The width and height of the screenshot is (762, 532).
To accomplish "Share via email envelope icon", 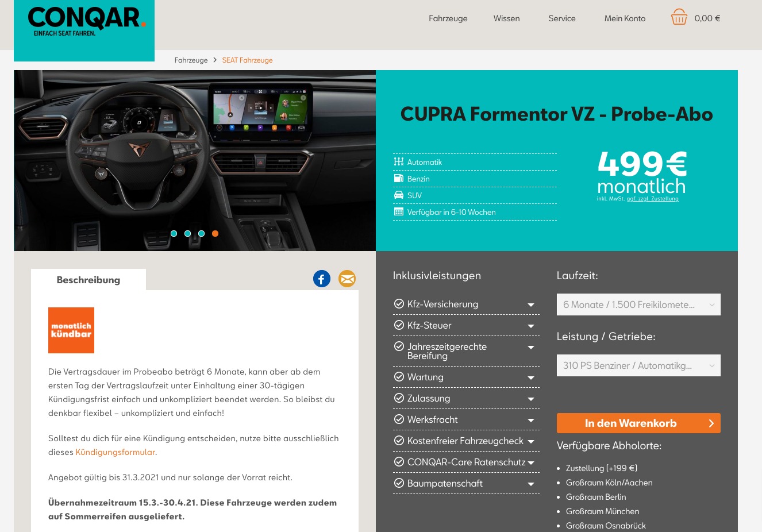I will pyautogui.click(x=347, y=279).
